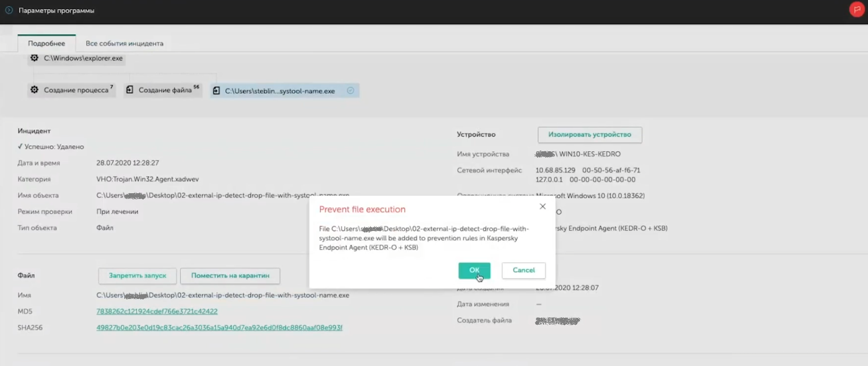
Task: Click the category value 'VHO:Trojan.Win32.Agent.xadwev'
Action: (148, 179)
